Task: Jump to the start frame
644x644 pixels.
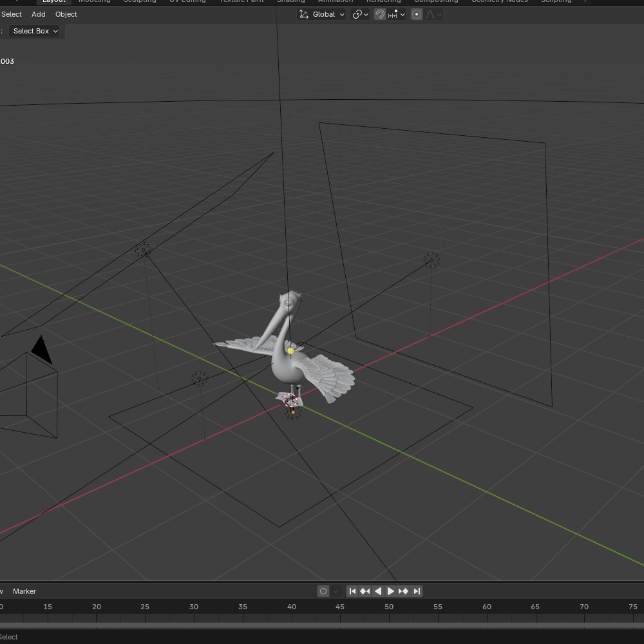Action: (x=352, y=591)
